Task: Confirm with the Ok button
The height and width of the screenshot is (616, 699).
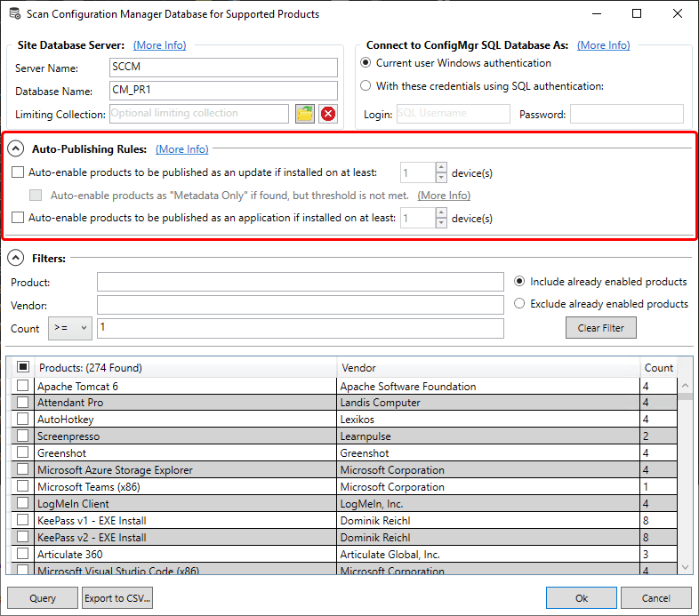Action: click(x=582, y=598)
